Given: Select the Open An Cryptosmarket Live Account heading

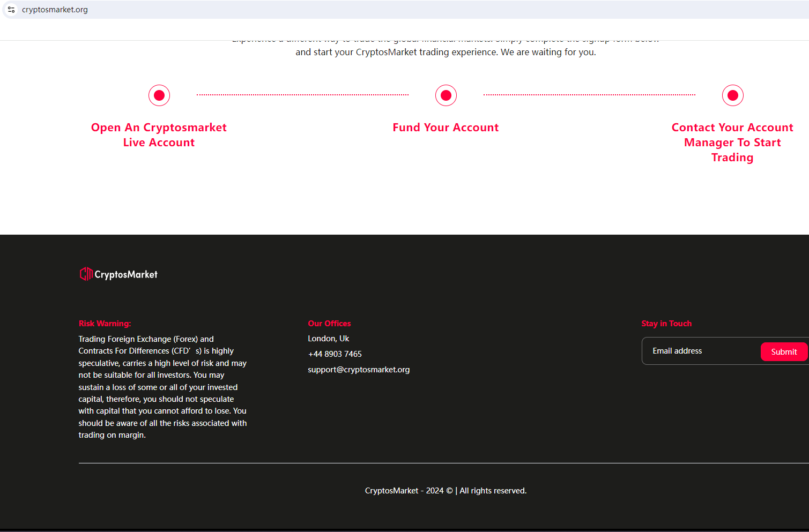Looking at the screenshot, I should 159,135.
